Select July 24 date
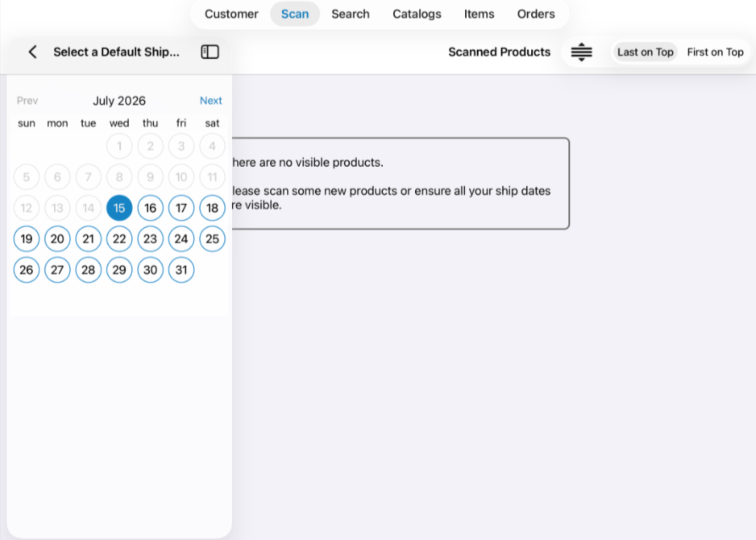Viewport: 756px width, 540px height. click(x=181, y=239)
